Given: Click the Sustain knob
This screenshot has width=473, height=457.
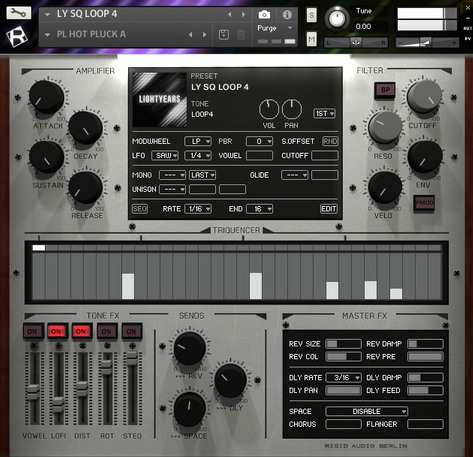Looking at the screenshot, I should (x=46, y=157).
